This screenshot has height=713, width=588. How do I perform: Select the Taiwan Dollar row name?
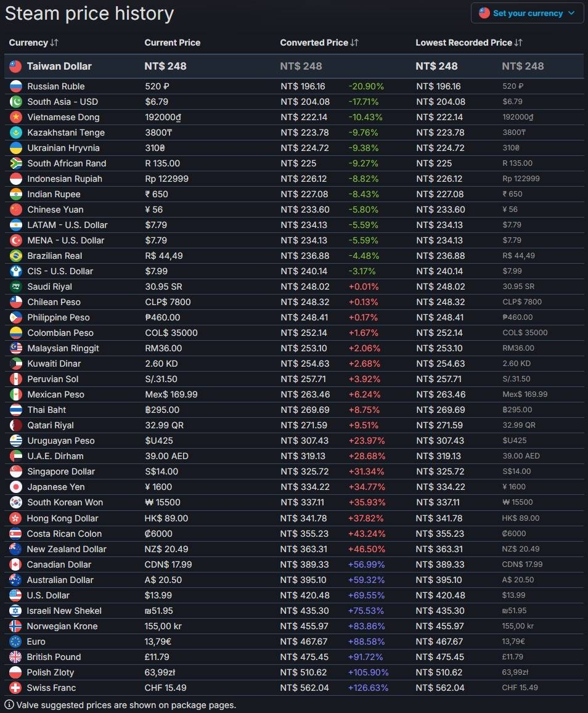(x=59, y=67)
